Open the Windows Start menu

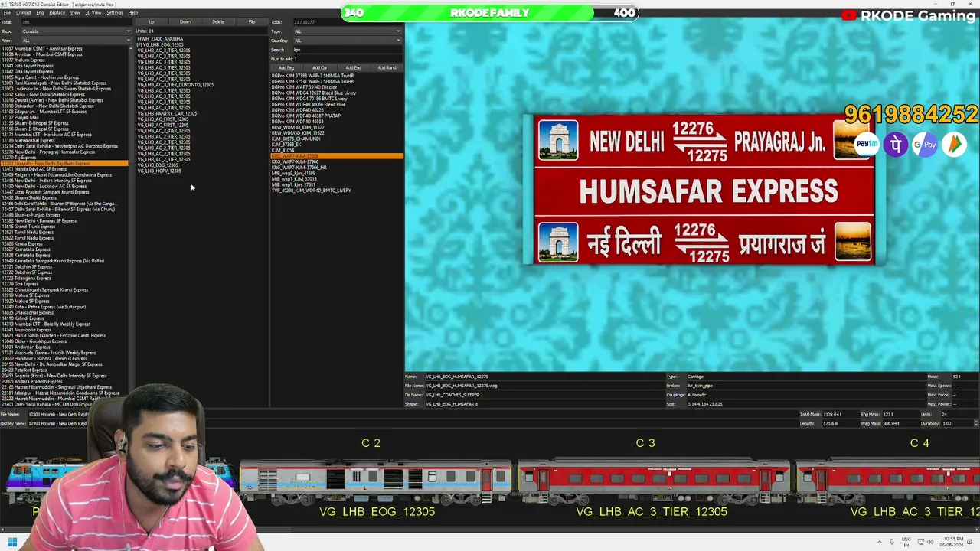[x=12, y=543]
